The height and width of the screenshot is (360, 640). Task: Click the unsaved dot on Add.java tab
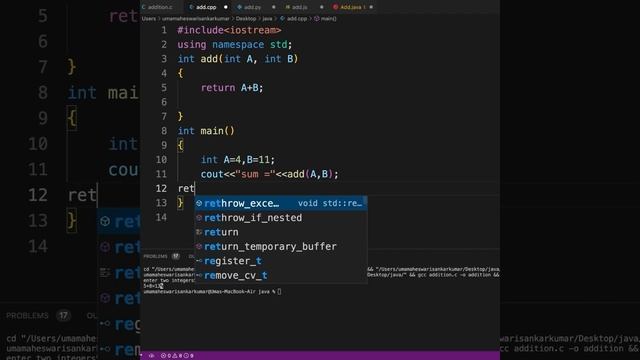point(371,7)
